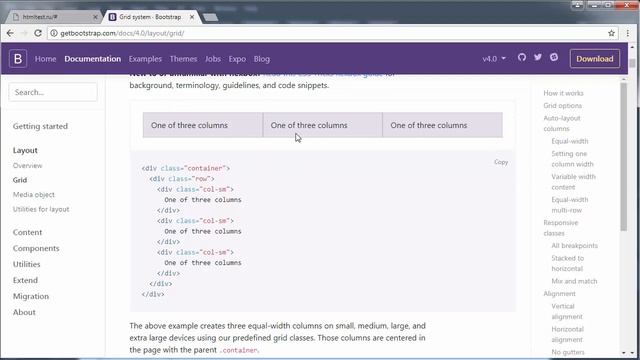Expand Getting started section in sidebar
The image size is (640, 360).
40,126
